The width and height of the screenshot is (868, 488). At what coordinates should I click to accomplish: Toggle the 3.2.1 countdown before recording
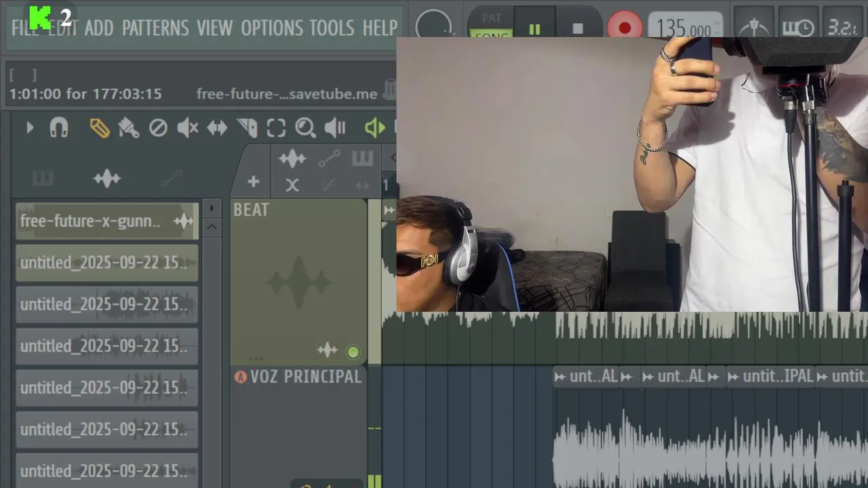click(842, 27)
